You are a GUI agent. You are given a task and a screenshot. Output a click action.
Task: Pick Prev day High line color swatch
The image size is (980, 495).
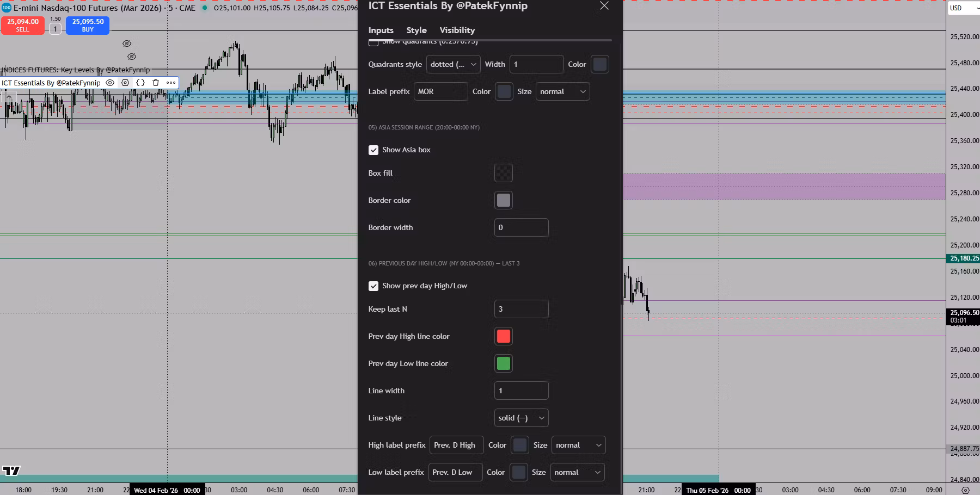(x=504, y=336)
